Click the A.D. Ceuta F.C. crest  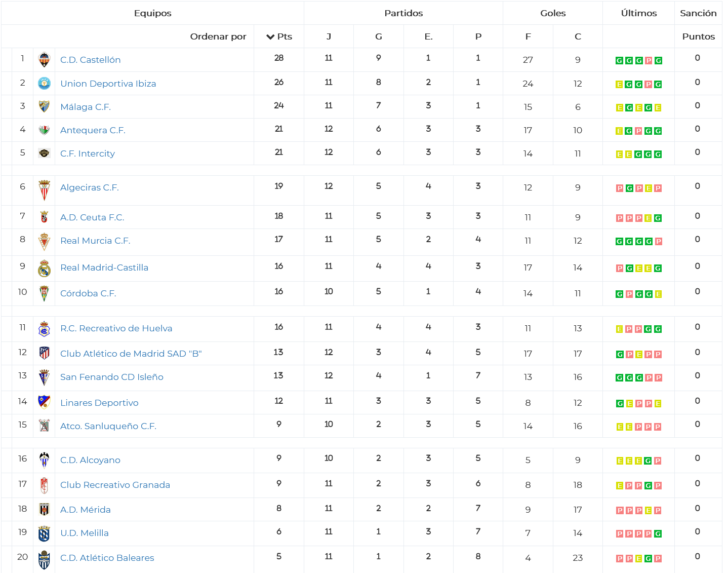pos(44,217)
